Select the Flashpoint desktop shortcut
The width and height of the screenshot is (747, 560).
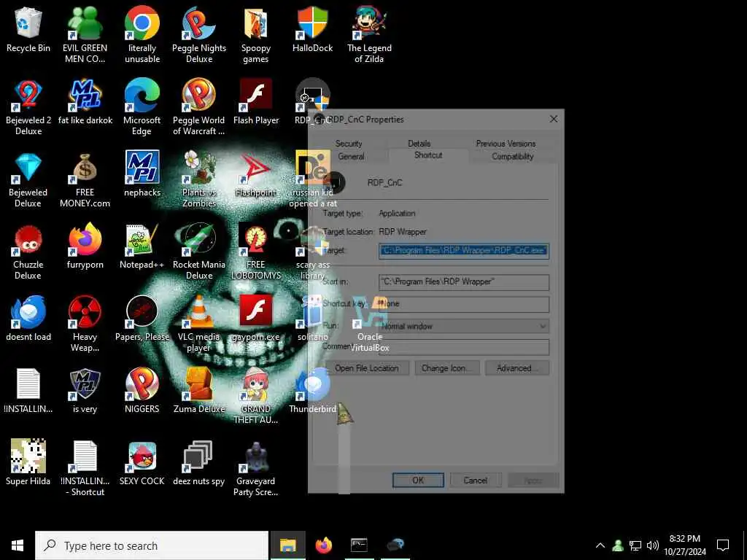[x=256, y=174]
